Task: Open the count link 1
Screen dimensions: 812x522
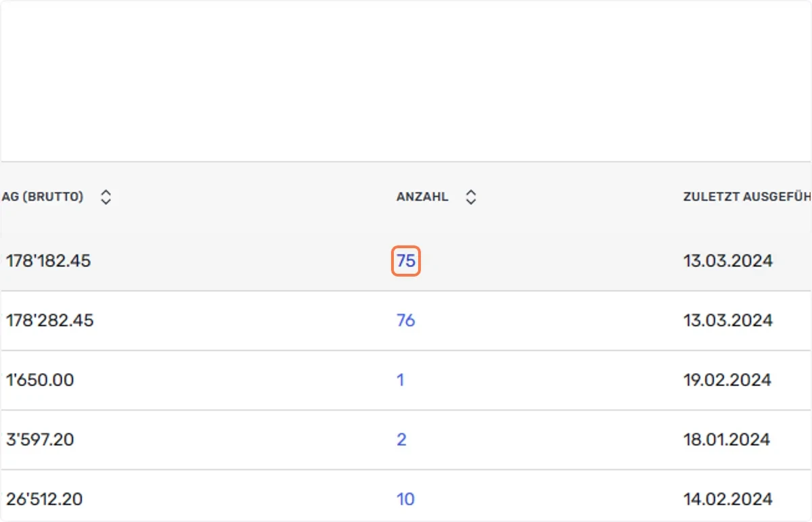Action: [x=401, y=380]
